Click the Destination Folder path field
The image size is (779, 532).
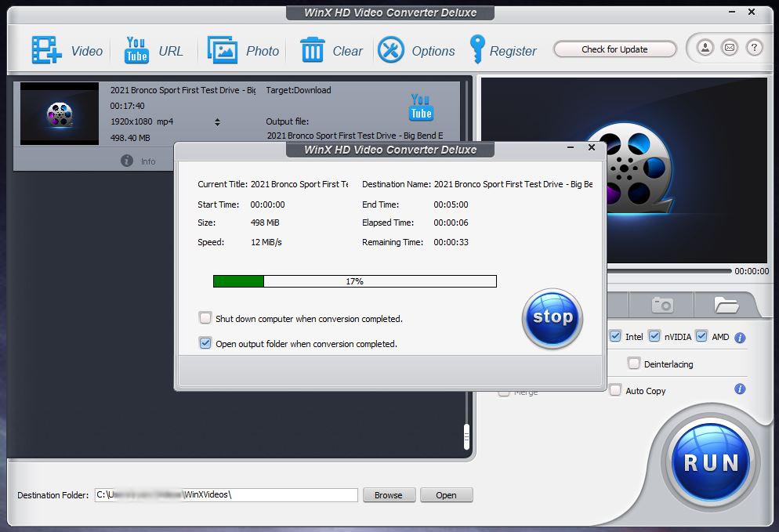coord(226,494)
